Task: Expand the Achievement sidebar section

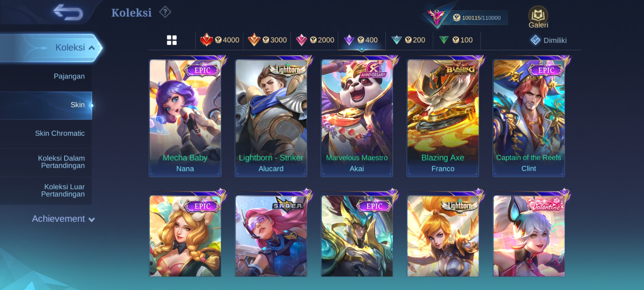Action: [x=63, y=219]
